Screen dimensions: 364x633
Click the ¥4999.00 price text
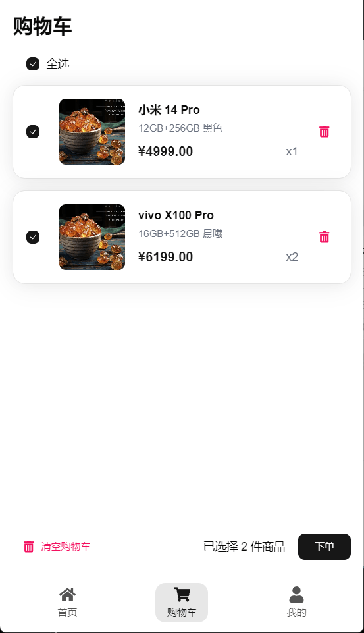165,151
